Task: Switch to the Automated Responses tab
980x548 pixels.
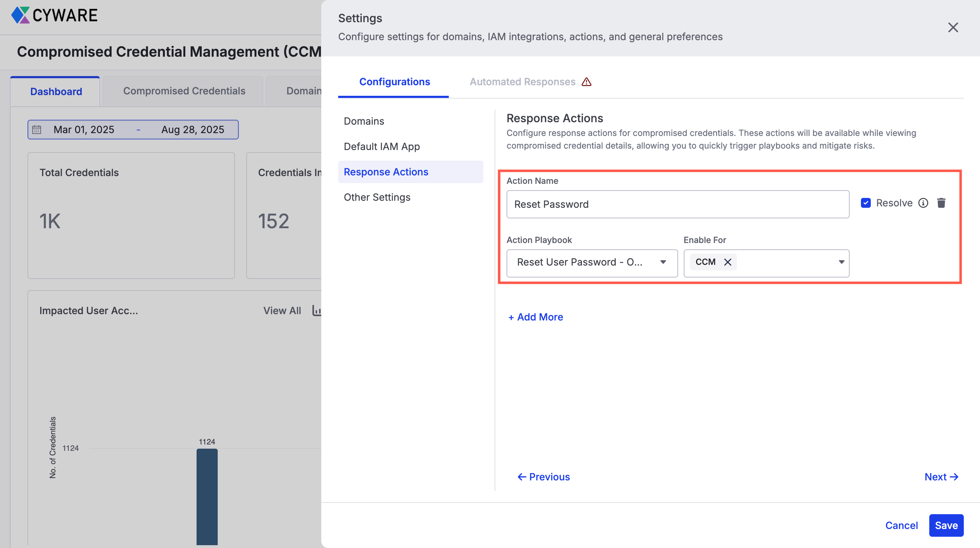Action: [522, 82]
